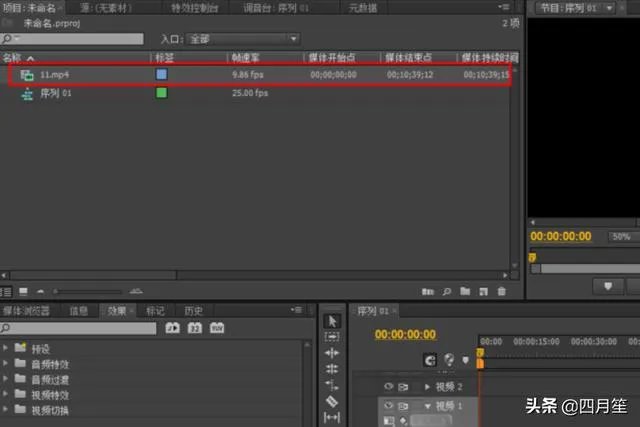Switch to 历史 tab
The width and height of the screenshot is (640, 427).
tap(193, 311)
